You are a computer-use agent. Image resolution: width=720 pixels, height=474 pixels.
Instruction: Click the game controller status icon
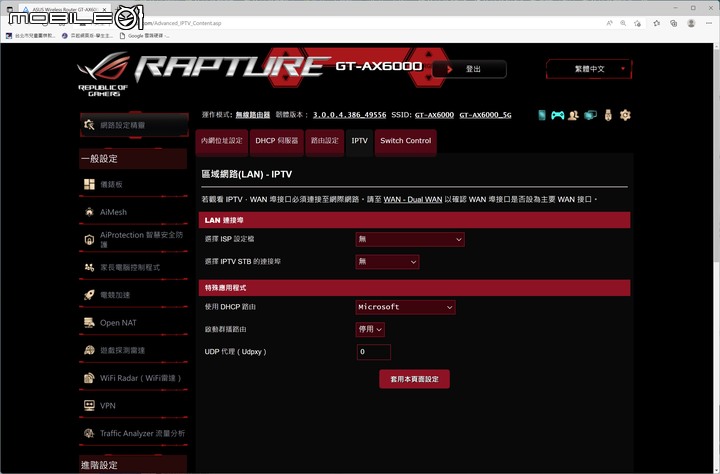[x=557, y=115]
